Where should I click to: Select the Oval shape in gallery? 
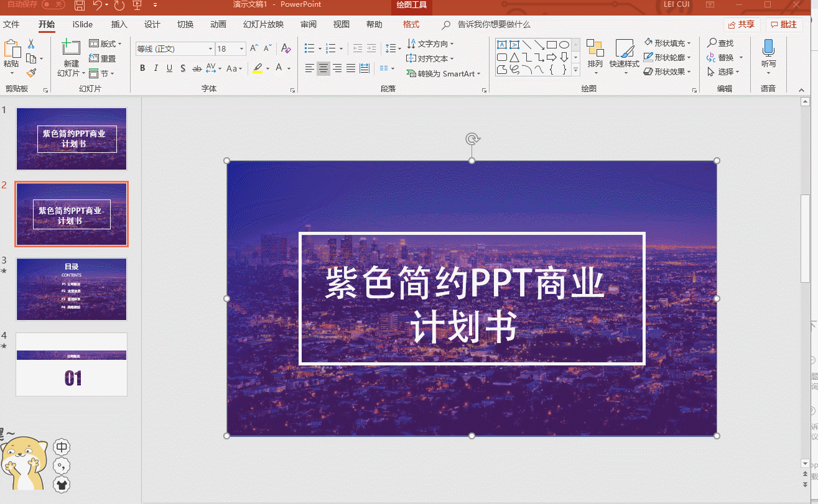(x=564, y=45)
